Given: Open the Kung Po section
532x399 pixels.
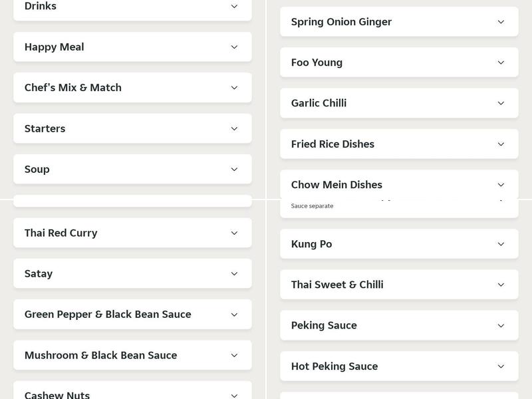Looking at the screenshot, I should coord(399,244).
